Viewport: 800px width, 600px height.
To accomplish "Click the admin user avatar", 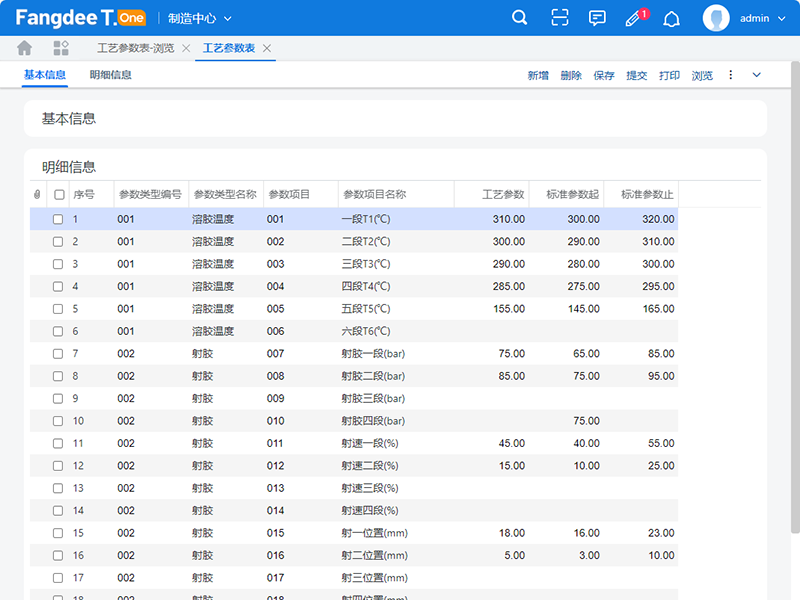I will [716, 18].
